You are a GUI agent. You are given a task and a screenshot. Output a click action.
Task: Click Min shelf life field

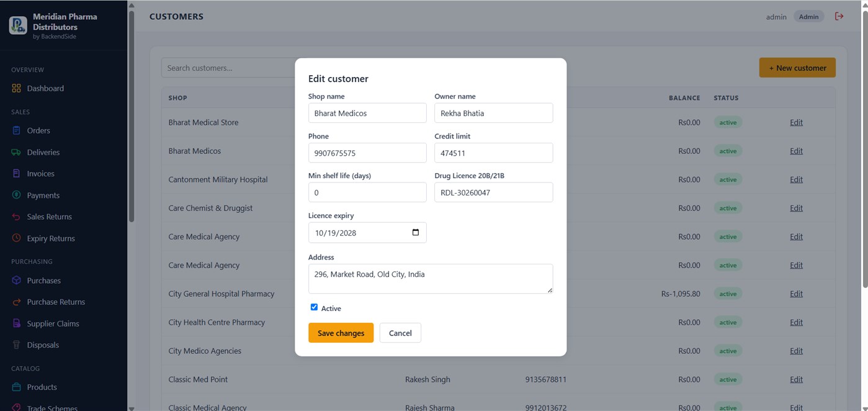(x=367, y=192)
